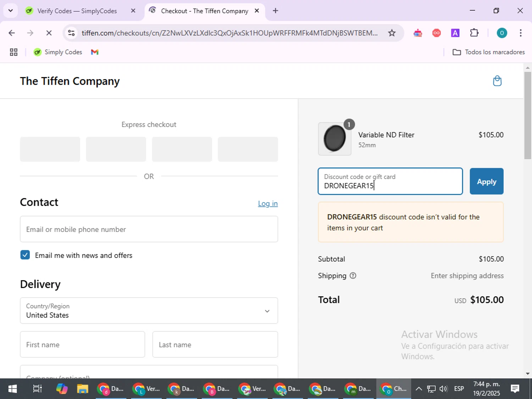Click the Variable ND Filter product name
The image size is (532, 399).
point(386,135)
